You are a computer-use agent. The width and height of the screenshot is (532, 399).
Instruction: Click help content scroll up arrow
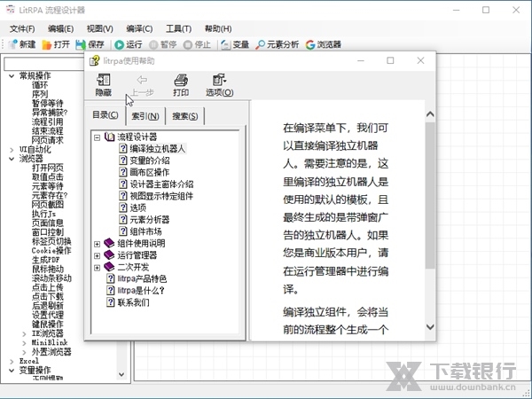pos(430,114)
